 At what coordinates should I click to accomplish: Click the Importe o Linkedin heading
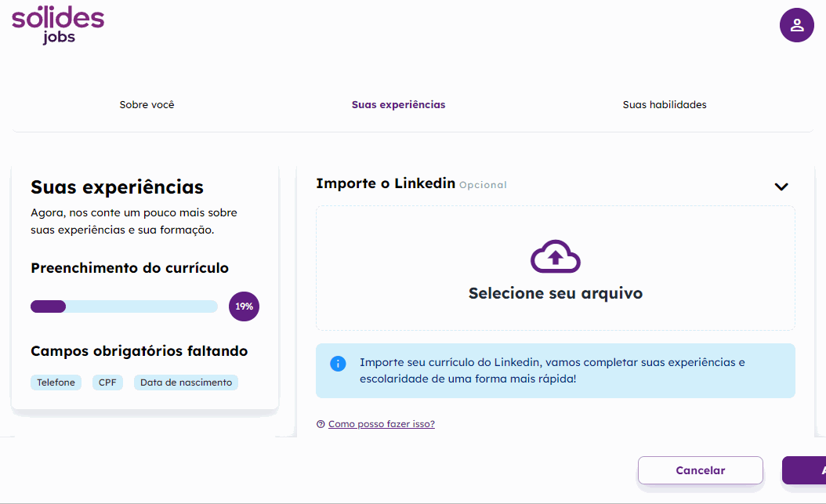(x=385, y=183)
